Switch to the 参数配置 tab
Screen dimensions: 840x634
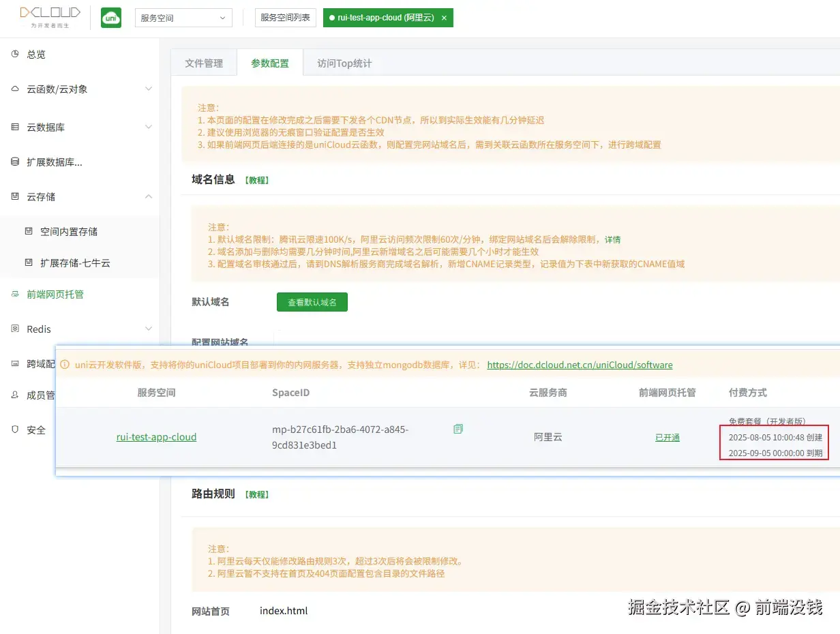[x=270, y=63]
